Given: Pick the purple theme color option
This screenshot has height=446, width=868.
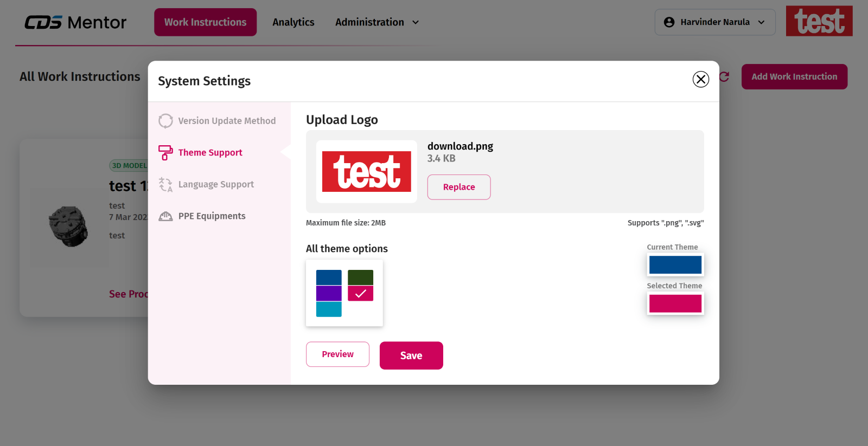Looking at the screenshot, I should tap(329, 293).
